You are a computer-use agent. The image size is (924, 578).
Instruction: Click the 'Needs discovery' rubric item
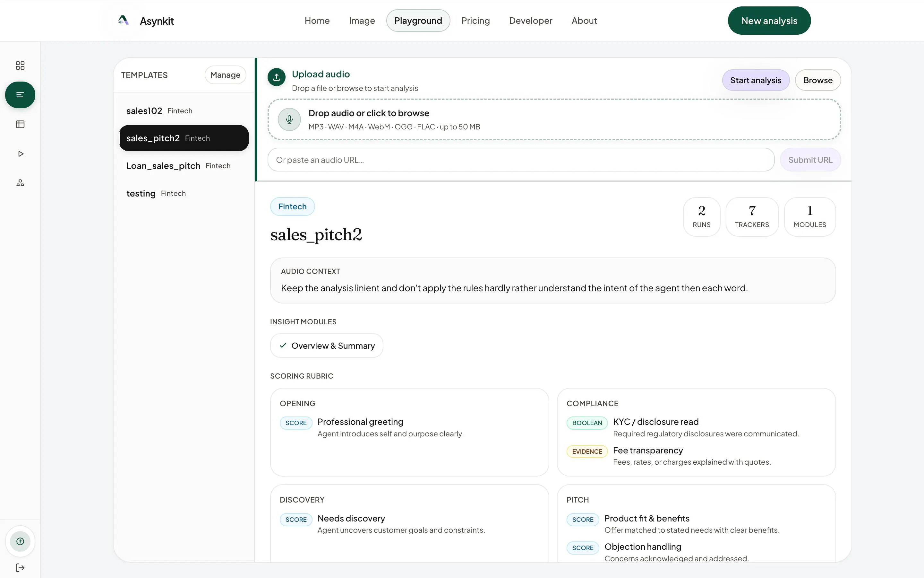point(351,518)
